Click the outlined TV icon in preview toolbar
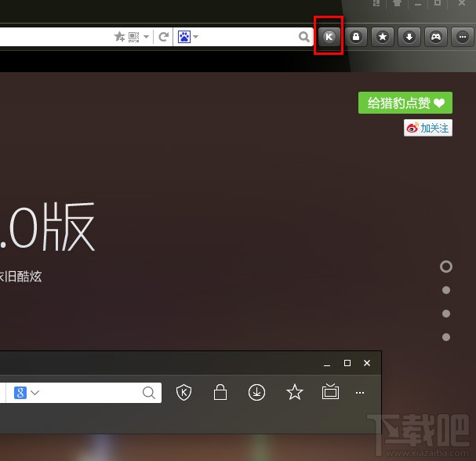Screen dimensions: 476x461 pyautogui.click(x=330, y=391)
